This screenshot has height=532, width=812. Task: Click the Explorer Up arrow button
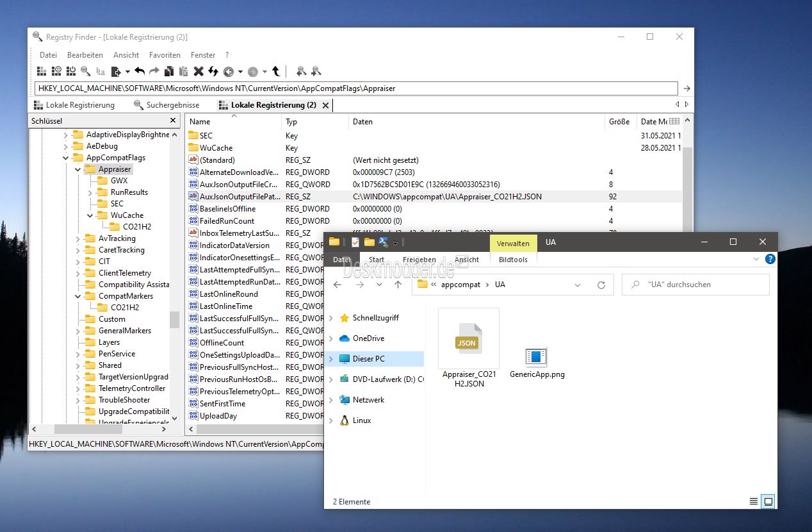tap(398, 285)
